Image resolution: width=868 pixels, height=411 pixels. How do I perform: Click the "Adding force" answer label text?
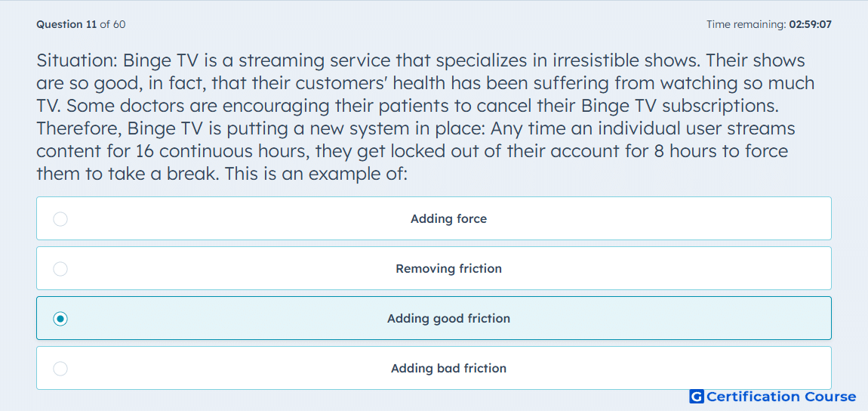click(448, 219)
